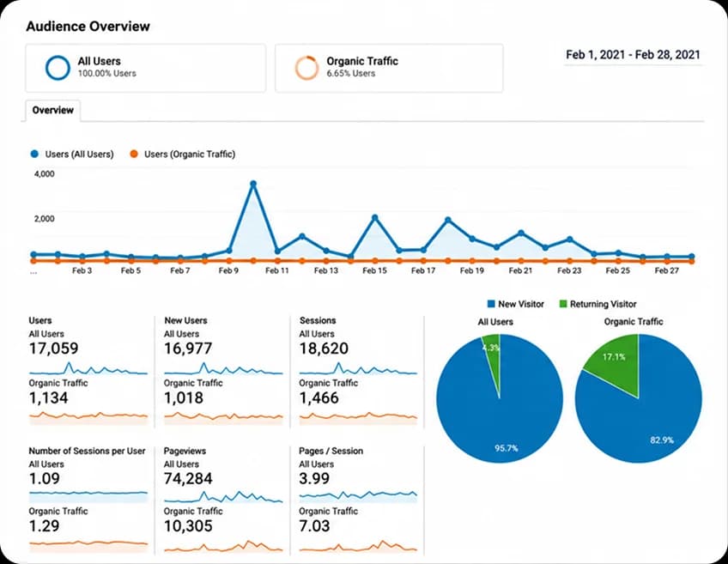
Task: Click the New Users metric title
Action: (185, 321)
